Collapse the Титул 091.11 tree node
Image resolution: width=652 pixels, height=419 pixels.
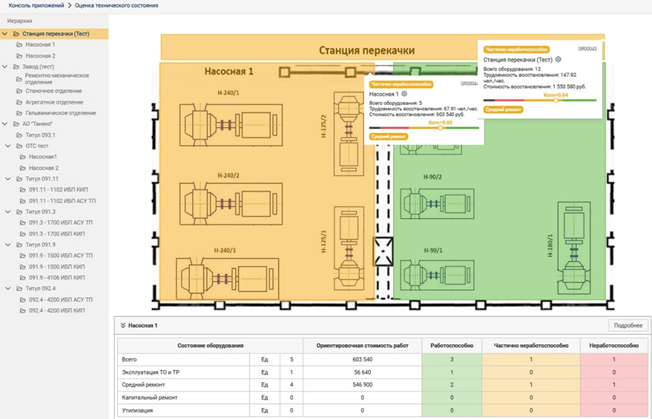point(8,179)
